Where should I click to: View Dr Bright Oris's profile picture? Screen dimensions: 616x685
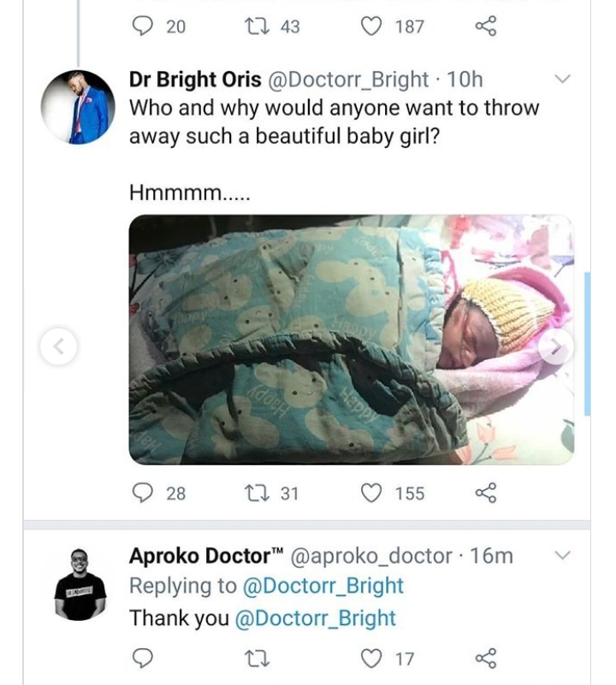78,108
